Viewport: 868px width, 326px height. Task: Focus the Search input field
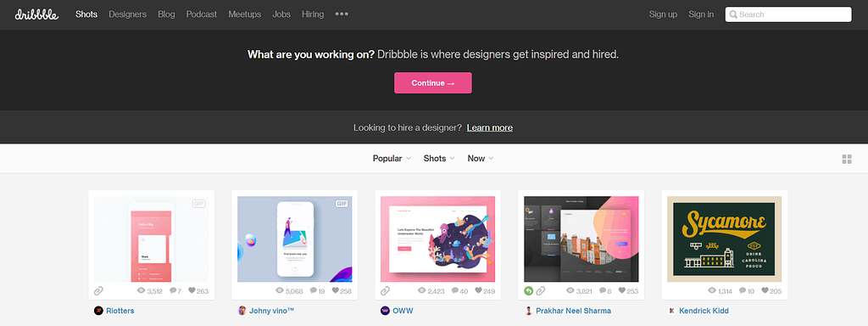788,14
